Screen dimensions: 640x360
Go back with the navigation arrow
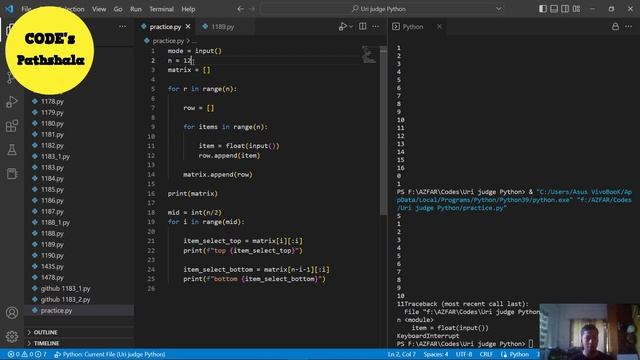[240, 9]
